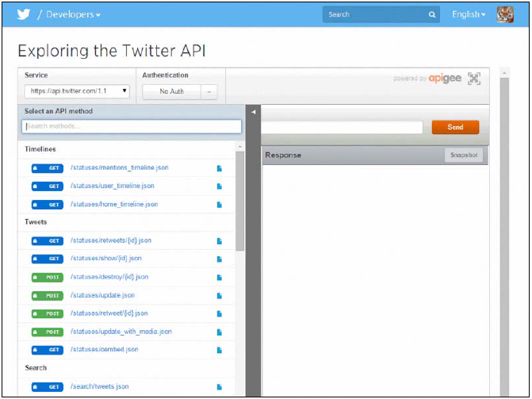532x399 pixels.
Task: Click doc icon for mentions_timeline.json
Action: (x=220, y=168)
